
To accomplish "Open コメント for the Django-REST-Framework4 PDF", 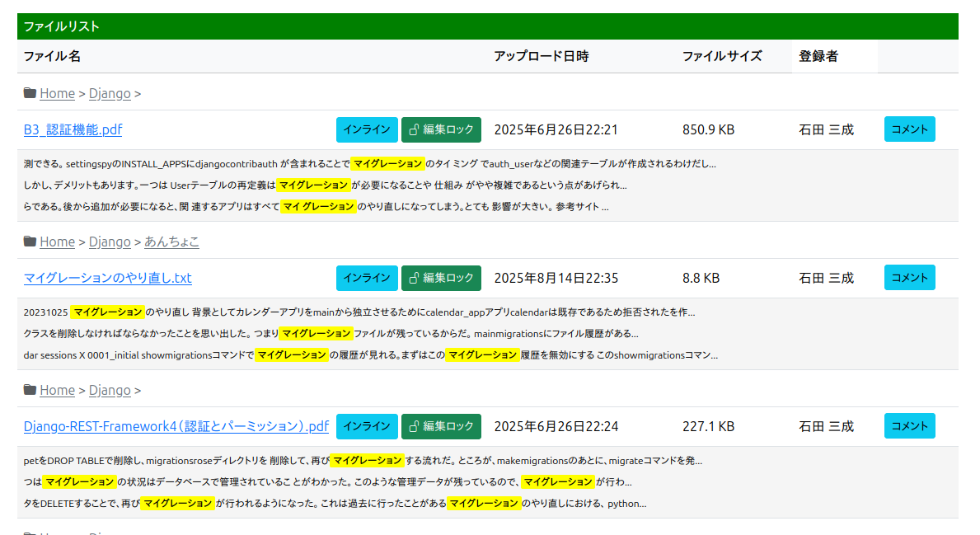I will (x=909, y=426).
